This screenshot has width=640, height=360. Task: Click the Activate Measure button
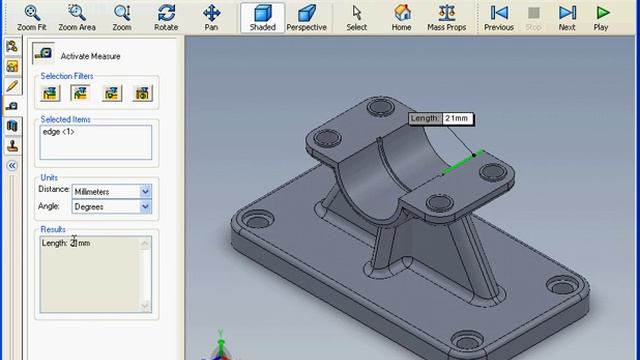click(x=43, y=53)
